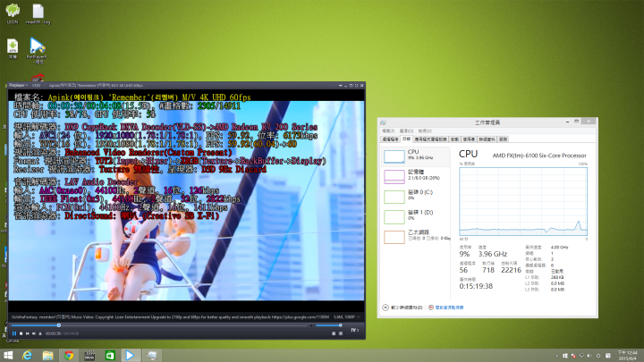Click the PotPlayer seek bar handle

pos(59,325)
